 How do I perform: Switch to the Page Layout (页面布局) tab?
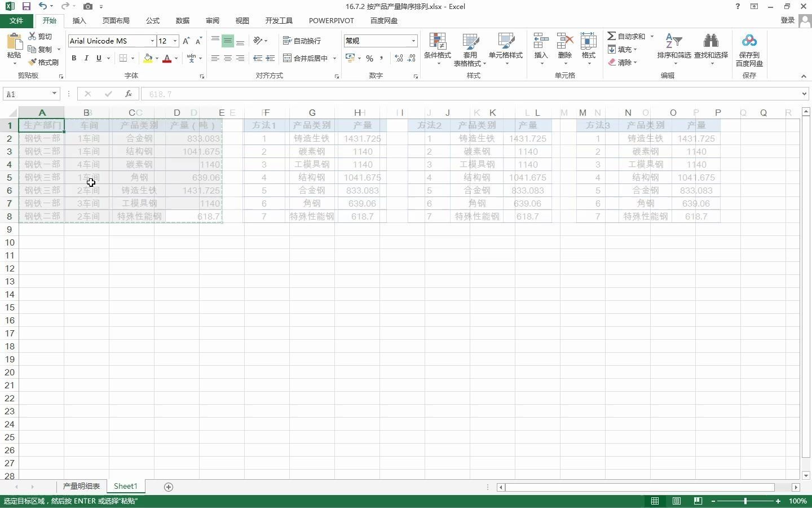116,20
